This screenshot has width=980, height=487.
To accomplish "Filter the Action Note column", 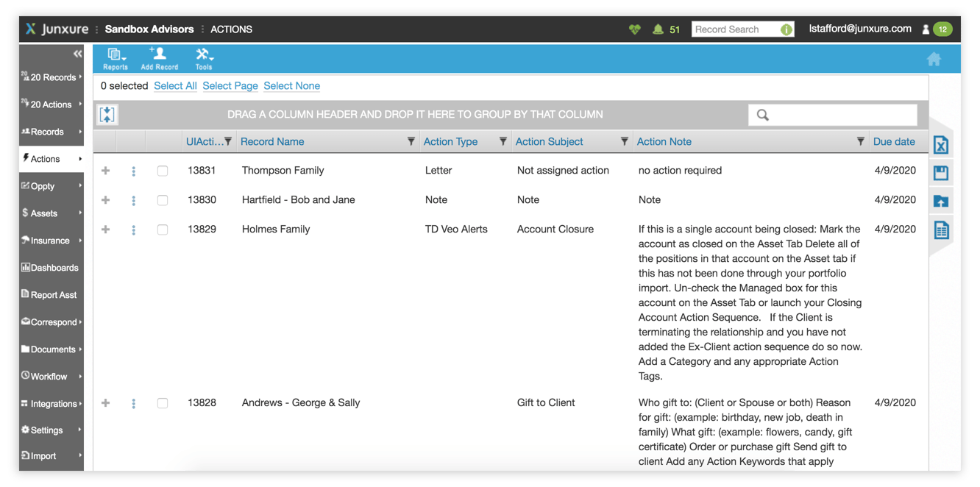I will coord(861,141).
